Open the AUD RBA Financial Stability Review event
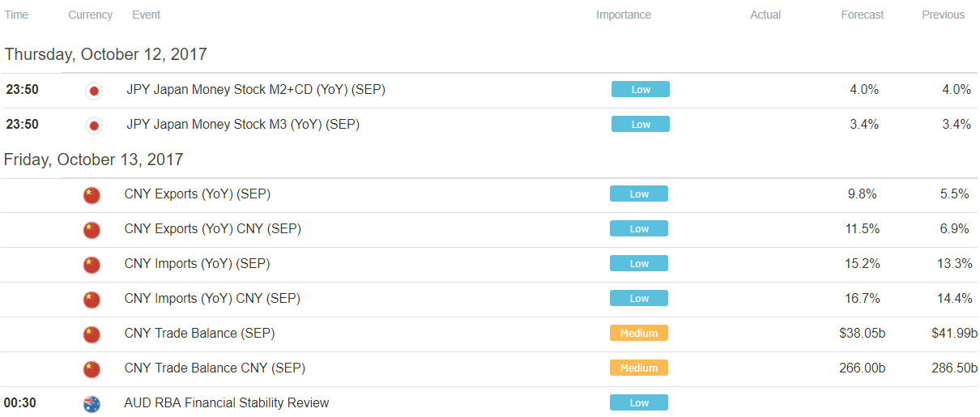The height and width of the screenshot is (417, 980). tap(227, 403)
